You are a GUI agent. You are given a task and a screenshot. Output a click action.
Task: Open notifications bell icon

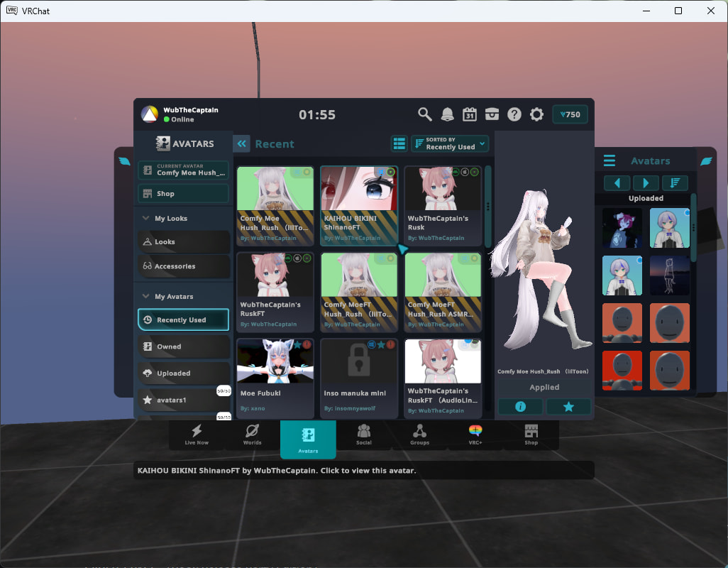[447, 114]
